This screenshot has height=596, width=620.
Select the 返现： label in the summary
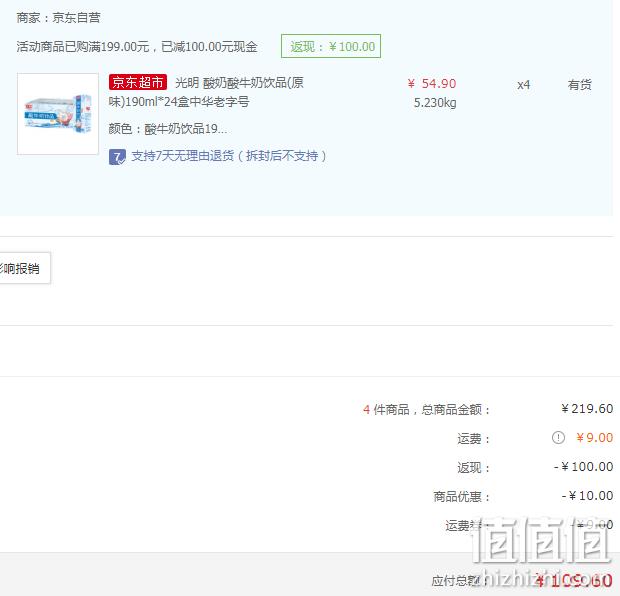coord(473,467)
